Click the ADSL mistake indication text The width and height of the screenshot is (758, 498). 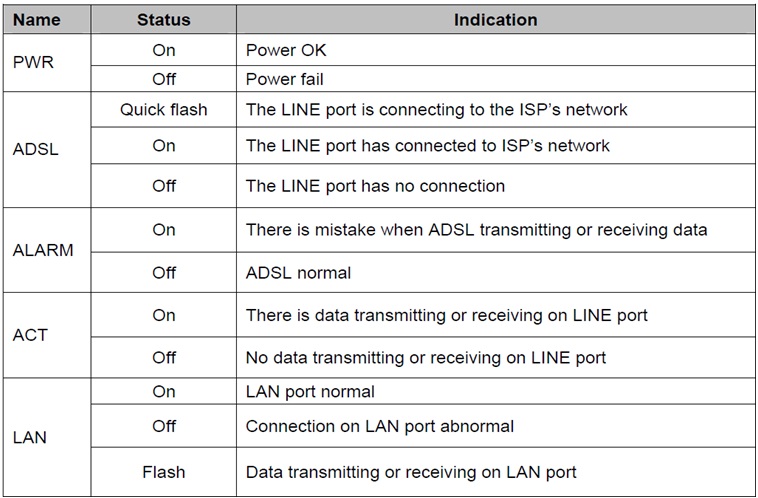tap(476, 229)
